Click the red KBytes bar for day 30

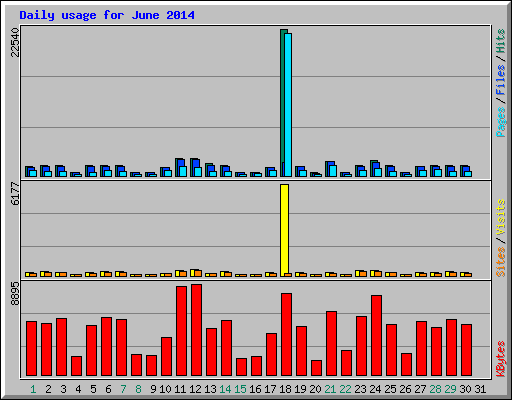[466, 350]
